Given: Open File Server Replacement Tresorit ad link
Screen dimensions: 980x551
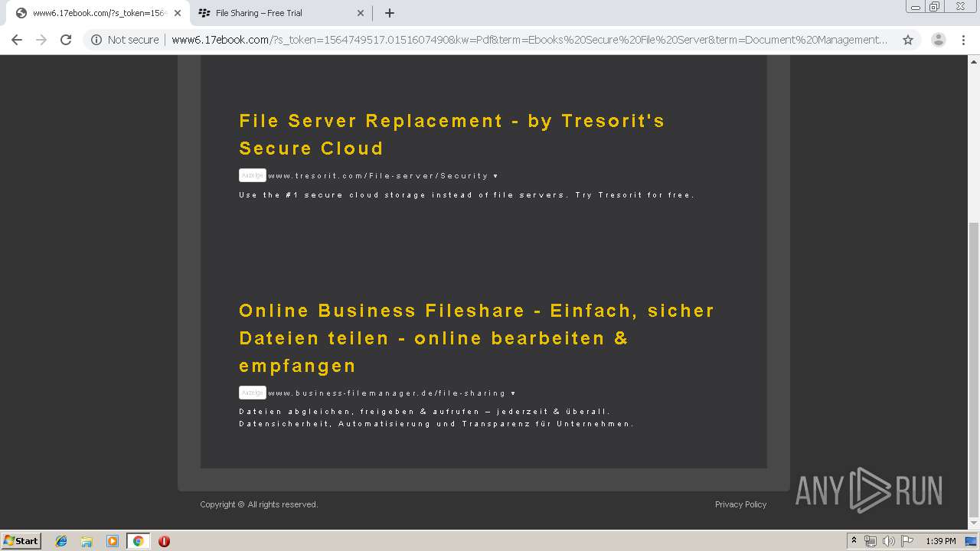Looking at the screenshot, I should pos(452,135).
